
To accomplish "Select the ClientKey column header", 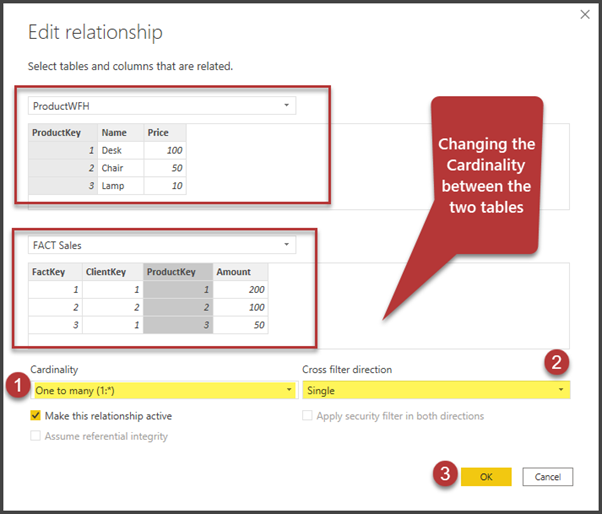I will 113,272.
